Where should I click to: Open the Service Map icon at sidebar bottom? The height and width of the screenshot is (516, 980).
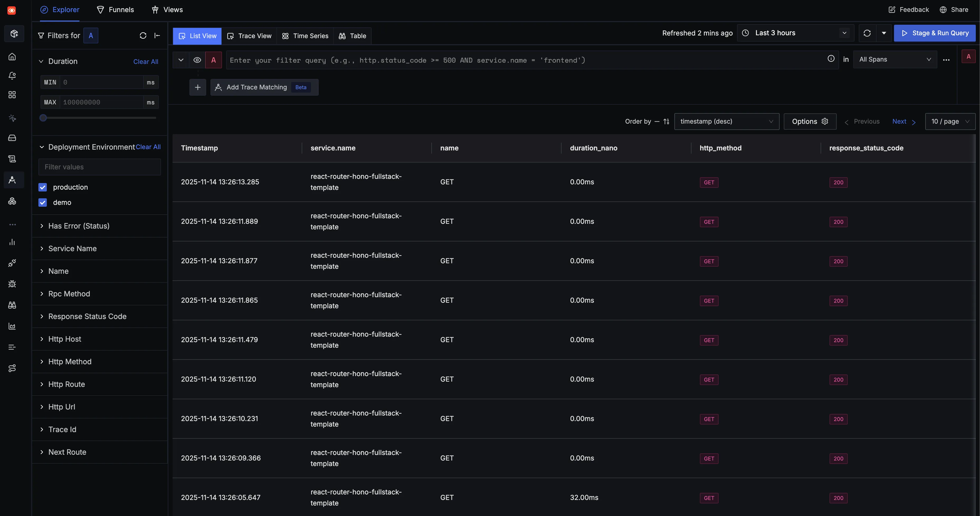click(12, 368)
